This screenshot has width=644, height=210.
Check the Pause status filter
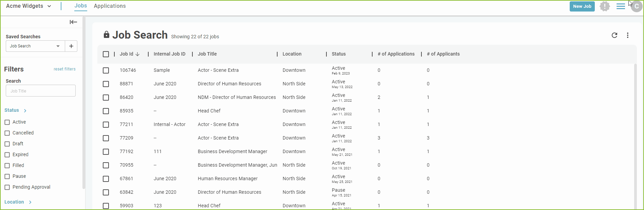coord(7,176)
